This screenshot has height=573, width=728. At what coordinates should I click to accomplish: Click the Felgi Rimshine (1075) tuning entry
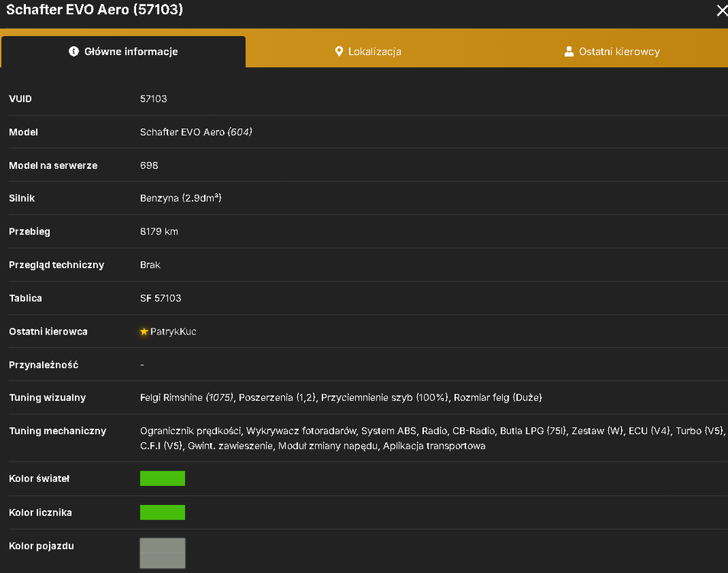pos(186,398)
